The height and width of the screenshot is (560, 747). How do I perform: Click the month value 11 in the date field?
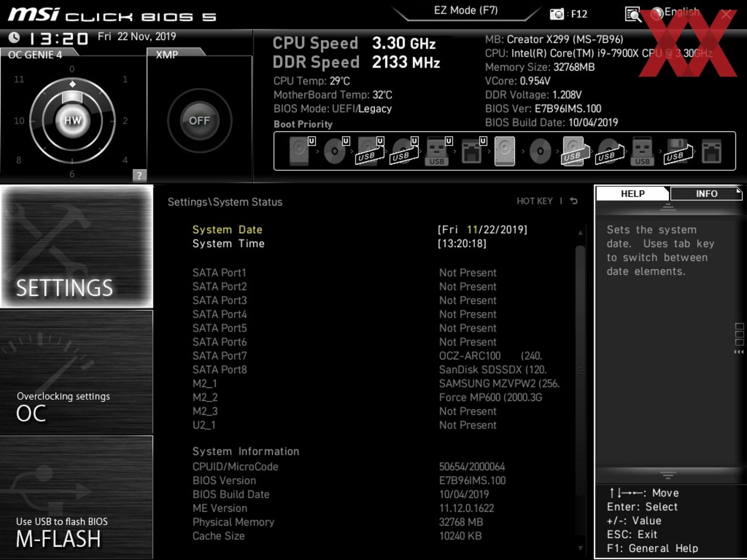pyautogui.click(x=472, y=229)
